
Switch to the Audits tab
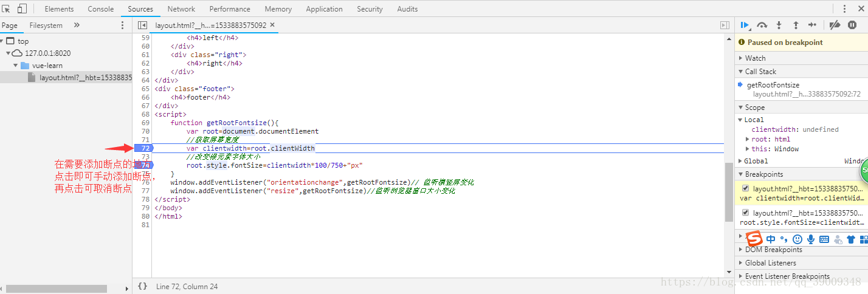coord(407,9)
